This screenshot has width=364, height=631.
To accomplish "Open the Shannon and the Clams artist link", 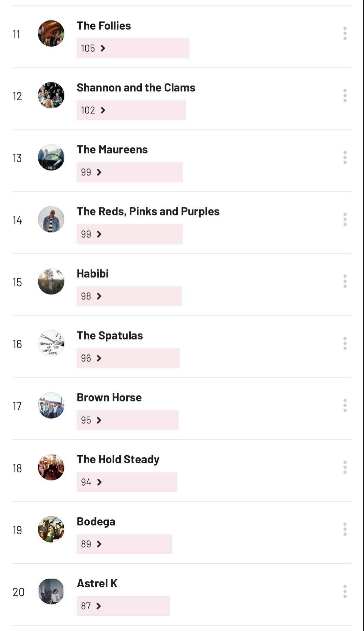I will [136, 88].
